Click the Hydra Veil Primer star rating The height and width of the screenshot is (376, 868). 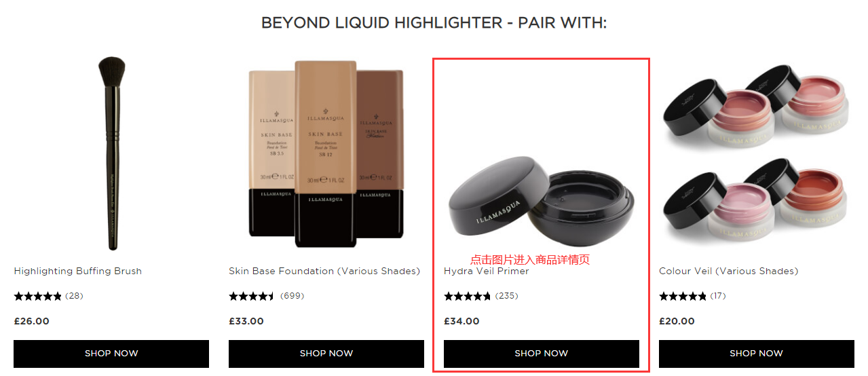pyautogui.click(x=468, y=296)
